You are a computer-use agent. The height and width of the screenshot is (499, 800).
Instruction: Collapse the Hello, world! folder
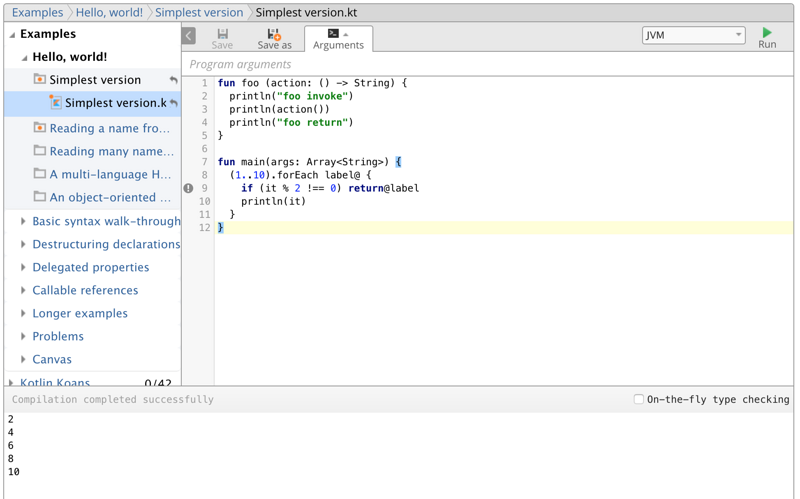pos(24,58)
